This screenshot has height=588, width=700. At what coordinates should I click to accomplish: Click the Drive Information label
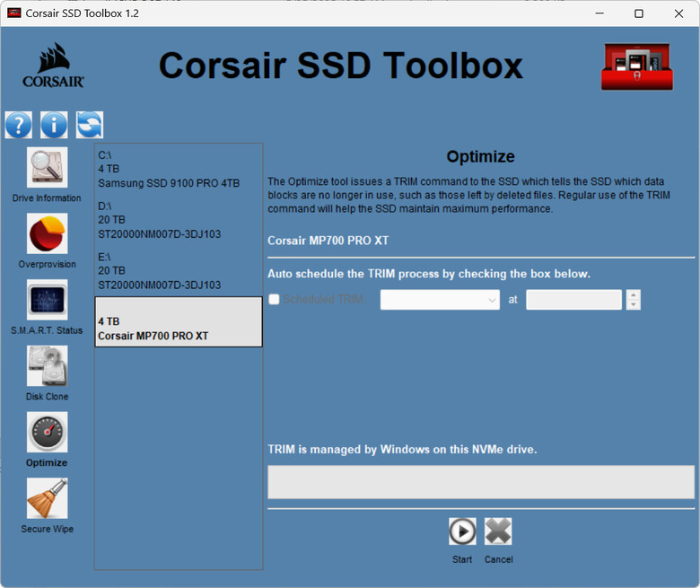[x=47, y=197]
